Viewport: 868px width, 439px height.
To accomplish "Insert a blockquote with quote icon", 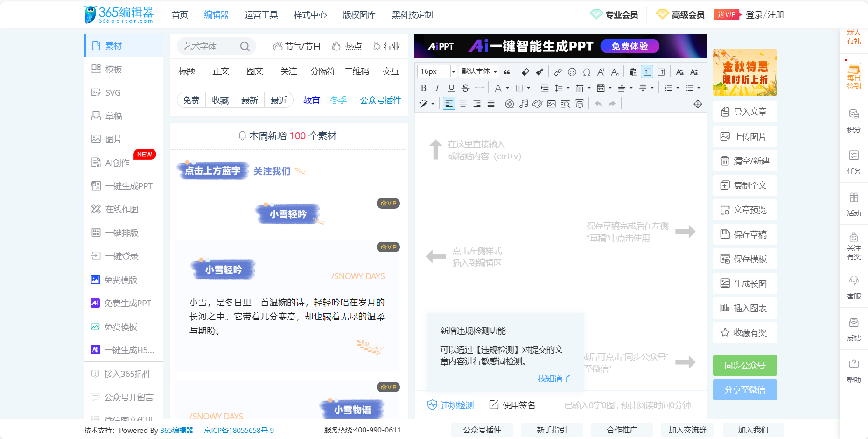I will tap(507, 72).
